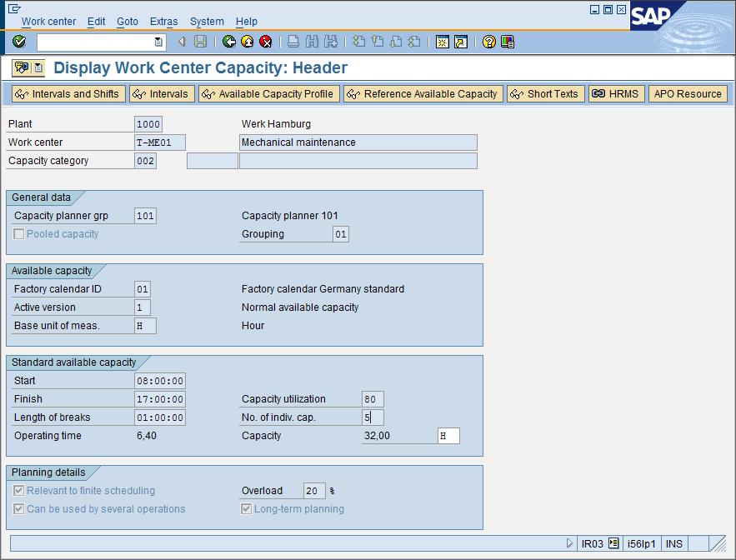Open the yellow Help question mark icon
This screenshot has width=736, height=560.
coord(489,42)
